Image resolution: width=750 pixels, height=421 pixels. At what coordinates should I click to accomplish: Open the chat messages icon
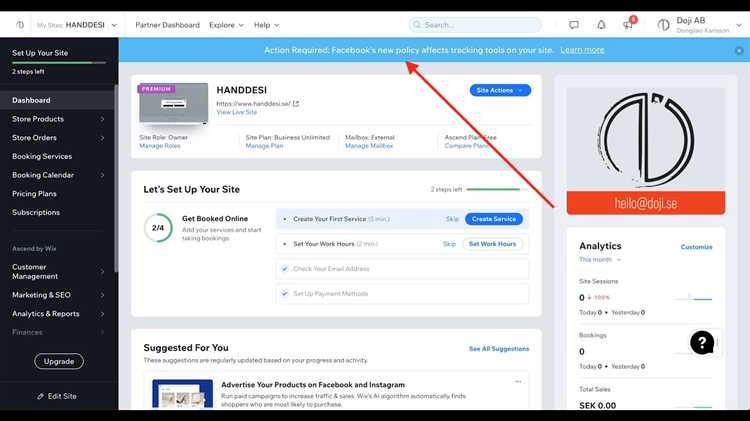coord(574,25)
